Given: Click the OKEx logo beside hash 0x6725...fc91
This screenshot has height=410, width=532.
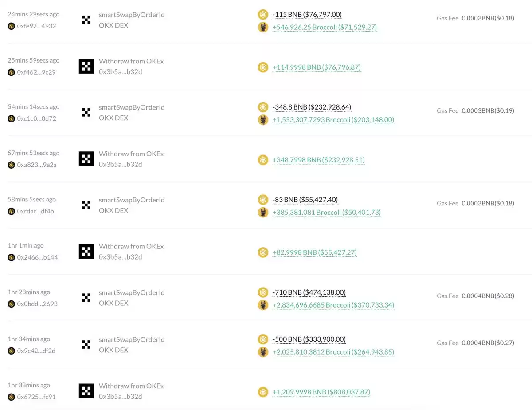Looking at the screenshot, I should (x=86, y=391).
